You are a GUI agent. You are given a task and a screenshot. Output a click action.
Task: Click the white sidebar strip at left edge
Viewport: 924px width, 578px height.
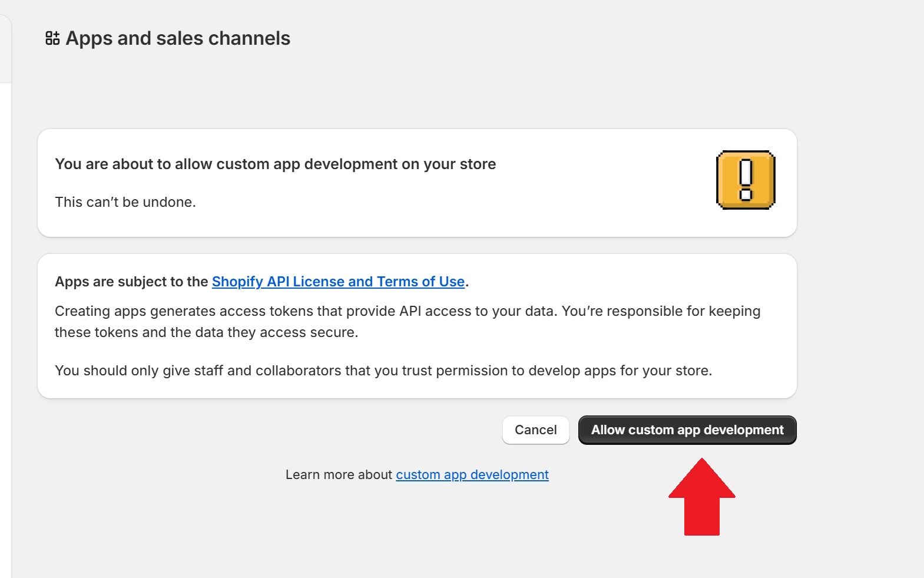pyautogui.click(x=5, y=330)
